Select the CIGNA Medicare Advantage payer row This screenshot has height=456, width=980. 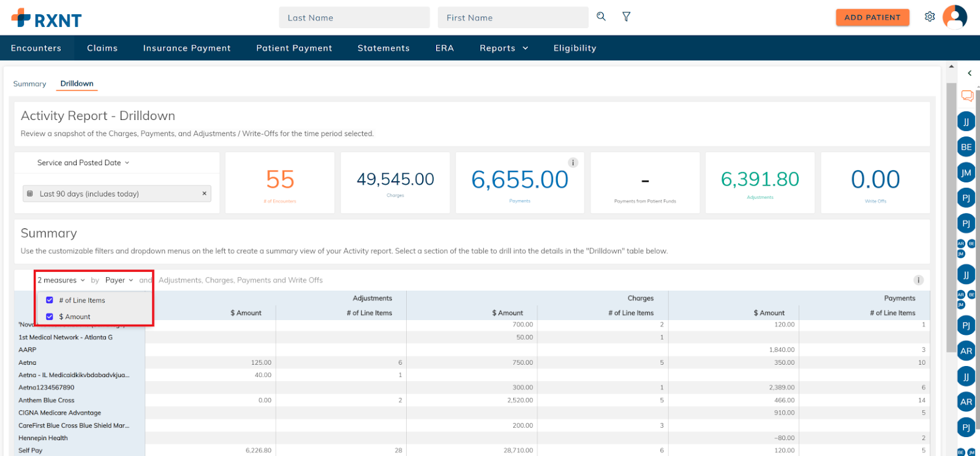pyautogui.click(x=60, y=413)
